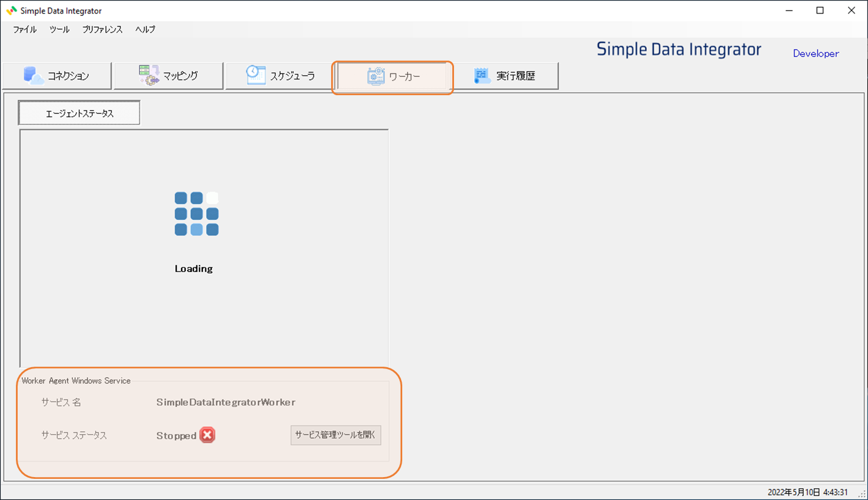Click the Worker Agent Windows Service heading
868x500 pixels.
click(x=76, y=381)
